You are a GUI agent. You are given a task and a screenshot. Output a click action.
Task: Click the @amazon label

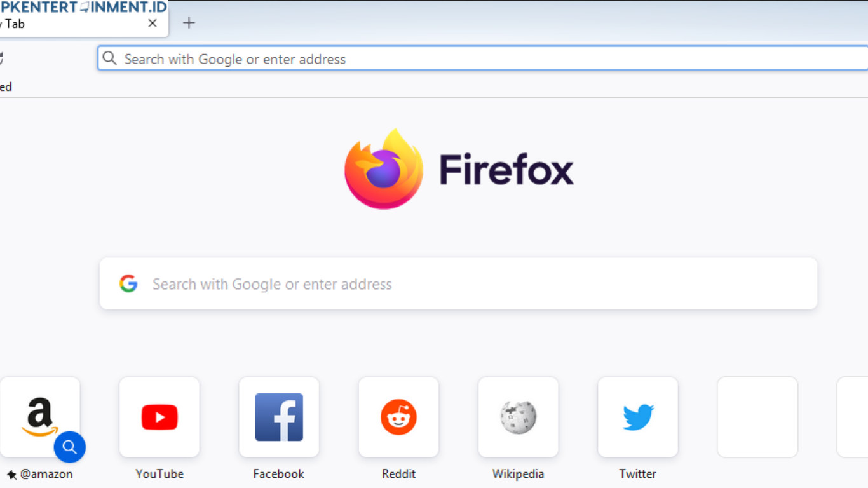coord(46,474)
